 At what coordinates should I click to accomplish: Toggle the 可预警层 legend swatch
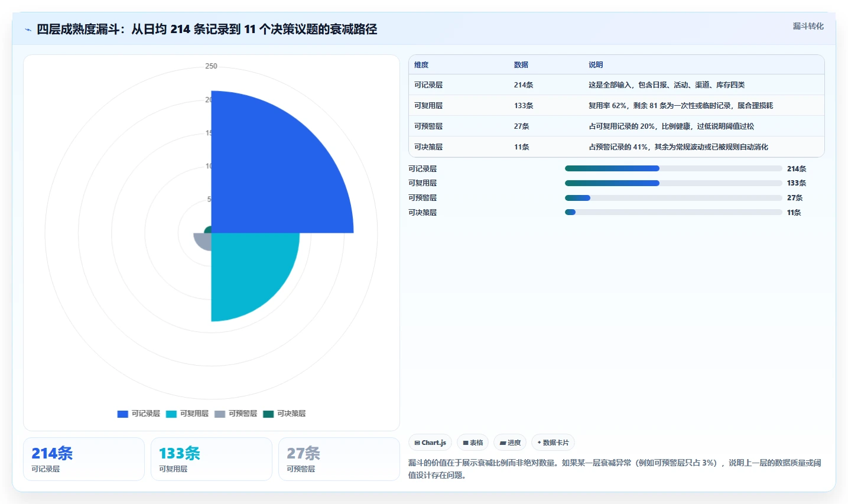click(x=220, y=414)
